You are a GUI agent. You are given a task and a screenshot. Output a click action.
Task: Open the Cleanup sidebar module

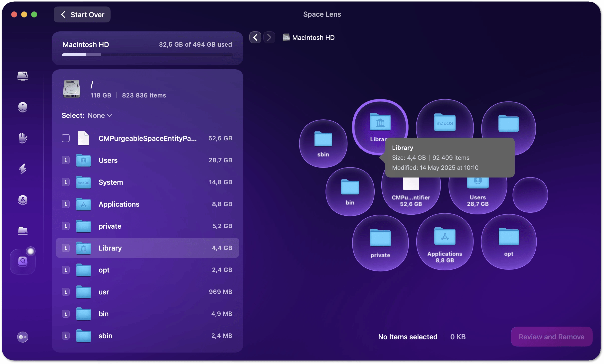(x=23, y=107)
